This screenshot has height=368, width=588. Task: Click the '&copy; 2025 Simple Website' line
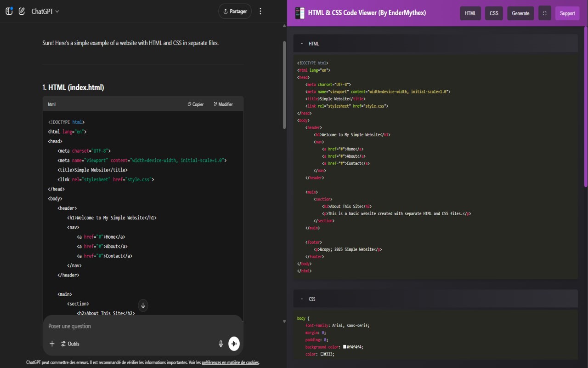[348, 249]
